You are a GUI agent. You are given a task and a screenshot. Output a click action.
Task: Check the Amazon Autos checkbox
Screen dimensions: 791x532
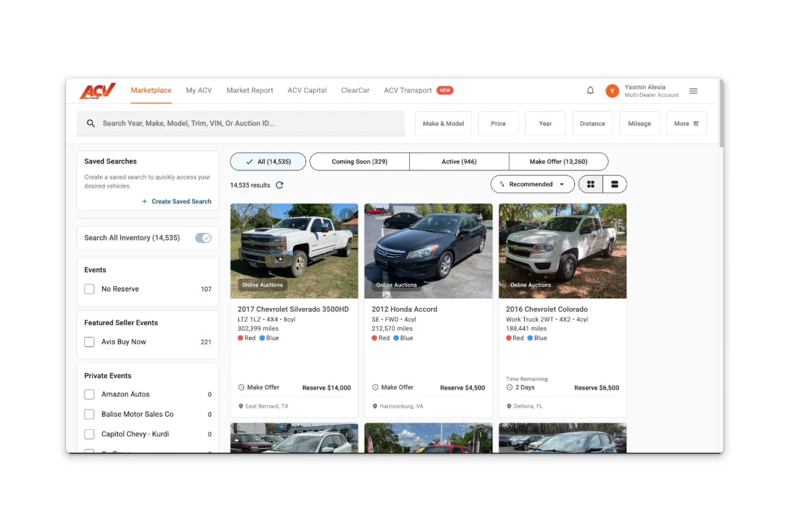(89, 395)
